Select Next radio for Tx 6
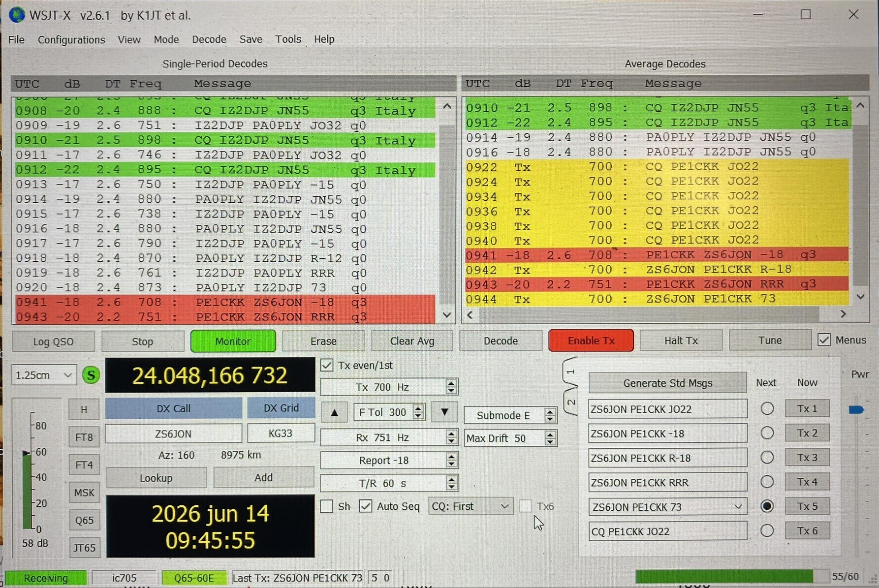This screenshot has height=588, width=879. coord(767,530)
